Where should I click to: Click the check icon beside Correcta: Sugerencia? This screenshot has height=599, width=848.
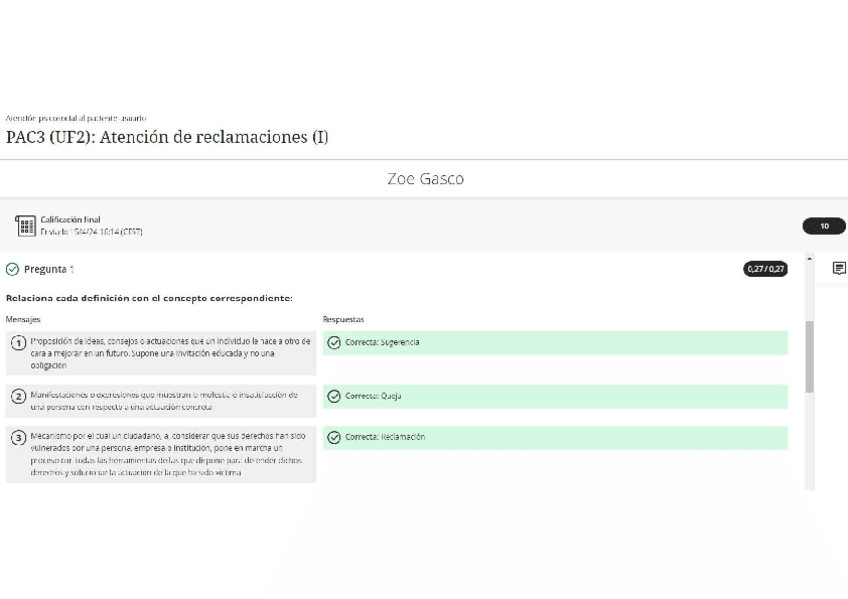point(334,342)
